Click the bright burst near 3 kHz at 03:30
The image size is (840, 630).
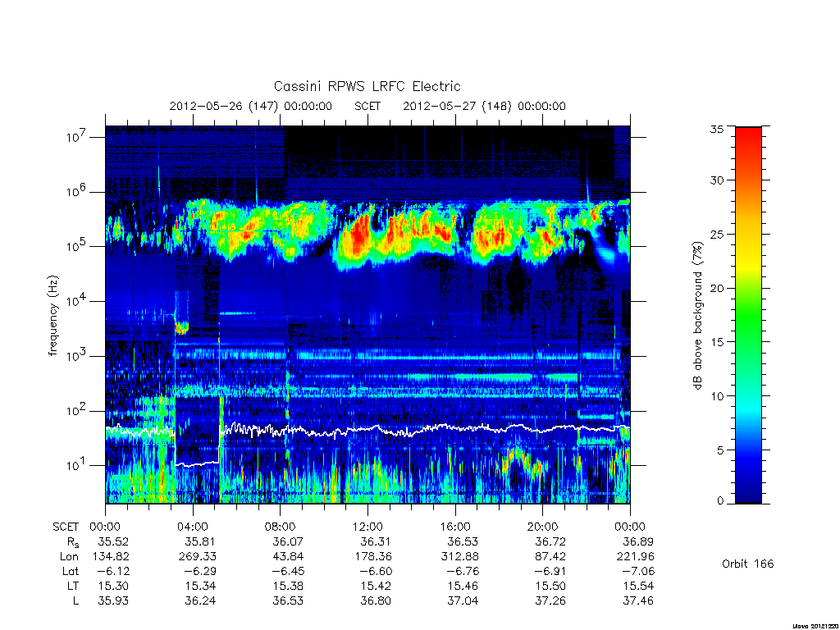182,327
